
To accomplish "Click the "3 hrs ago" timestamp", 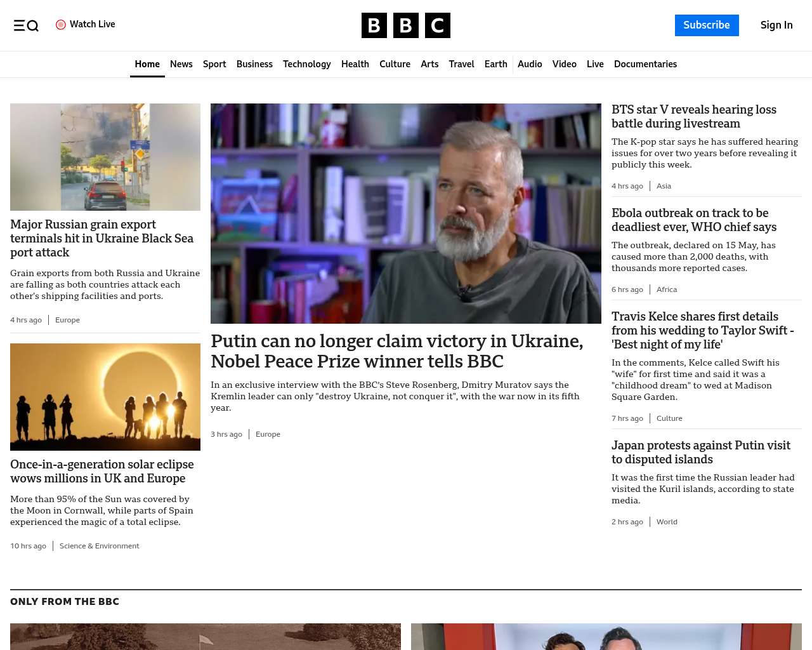I will pyautogui.click(x=226, y=434).
